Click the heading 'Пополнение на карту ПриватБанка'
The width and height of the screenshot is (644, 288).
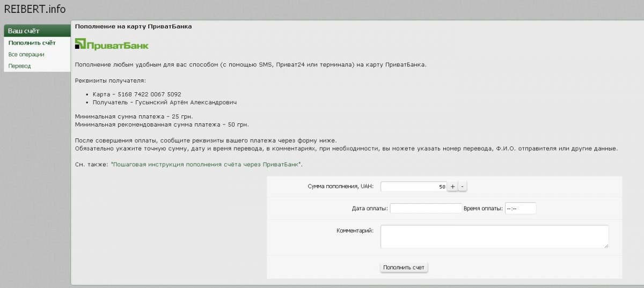(x=133, y=26)
